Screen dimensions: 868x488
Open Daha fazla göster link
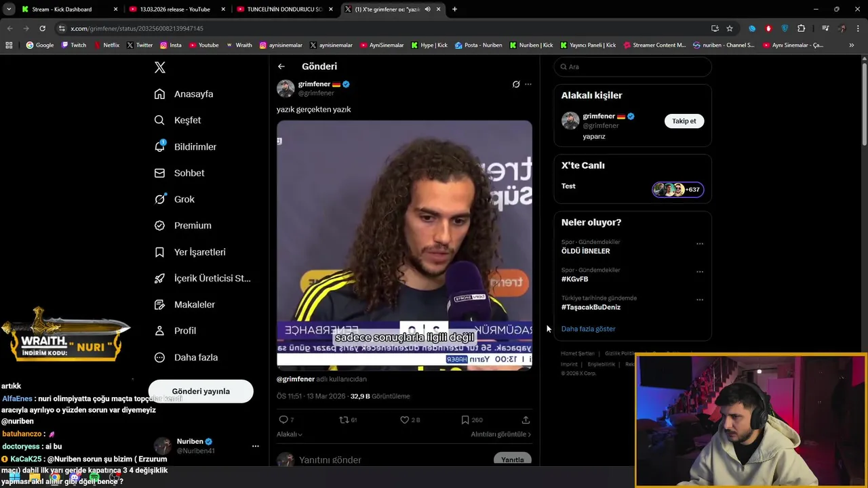pos(588,329)
